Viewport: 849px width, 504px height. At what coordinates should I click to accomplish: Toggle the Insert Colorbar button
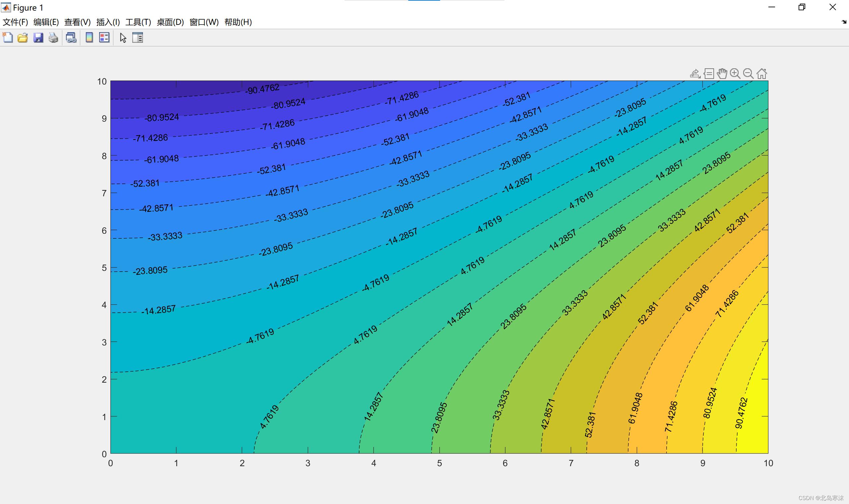[x=89, y=37]
